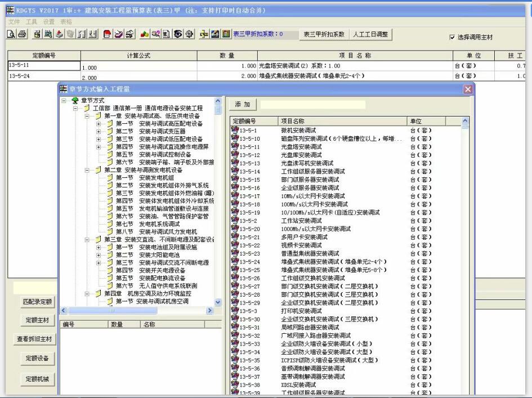Click the 人工工日调整 button
This screenshot has width=532, height=398.
[370, 34]
